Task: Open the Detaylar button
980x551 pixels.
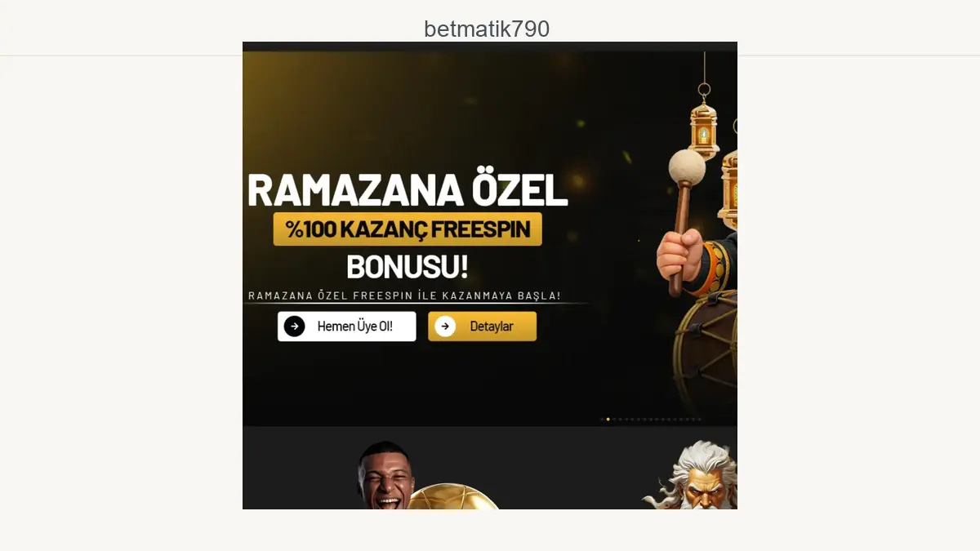Action: click(x=482, y=327)
